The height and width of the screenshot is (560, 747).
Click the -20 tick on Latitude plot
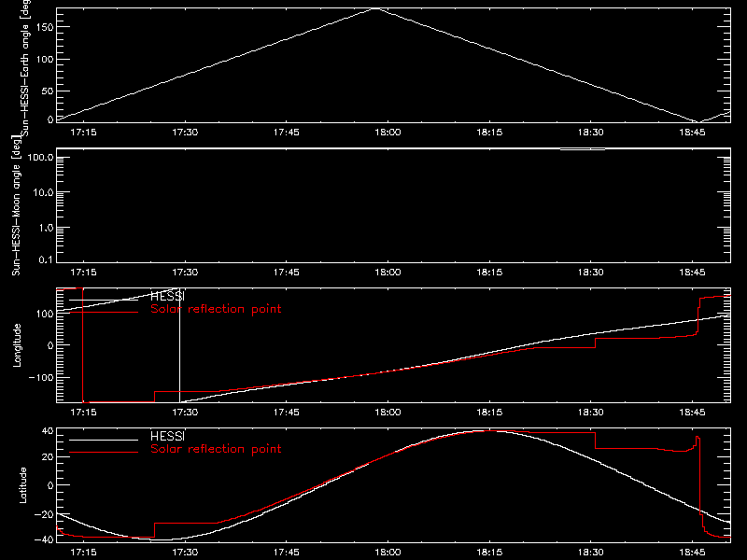[44, 514]
